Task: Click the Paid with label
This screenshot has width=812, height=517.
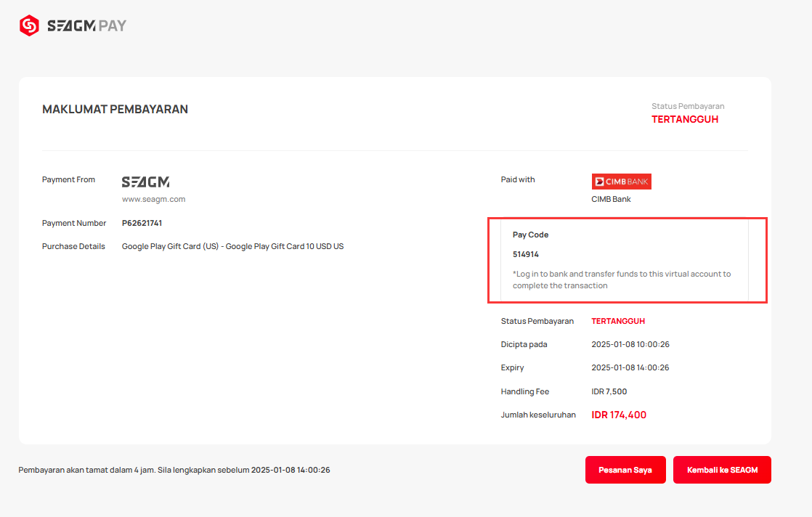Action: [x=518, y=179]
